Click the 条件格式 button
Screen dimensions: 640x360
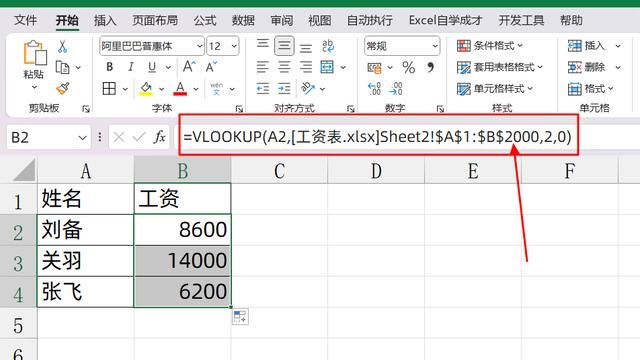click(x=489, y=46)
